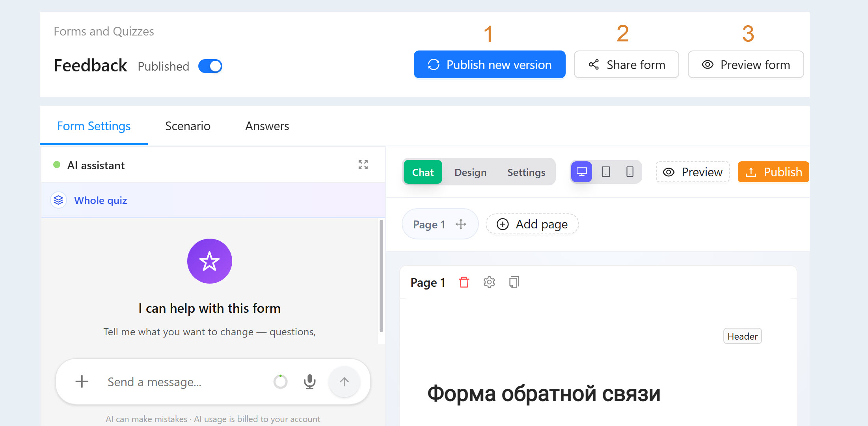Click the plus attachment icon in message box
This screenshot has height=426, width=868.
82,381
